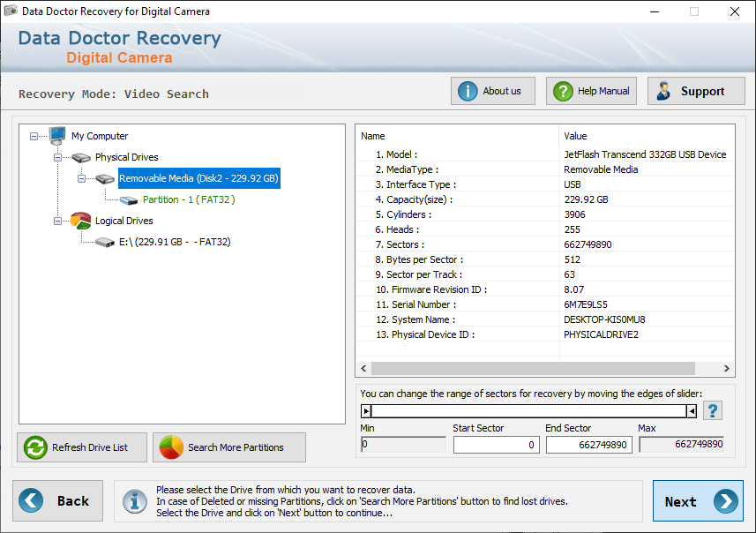This screenshot has width=756, height=533.
Task: Click the slider help question mark icon
Action: click(x=713, y=410)
